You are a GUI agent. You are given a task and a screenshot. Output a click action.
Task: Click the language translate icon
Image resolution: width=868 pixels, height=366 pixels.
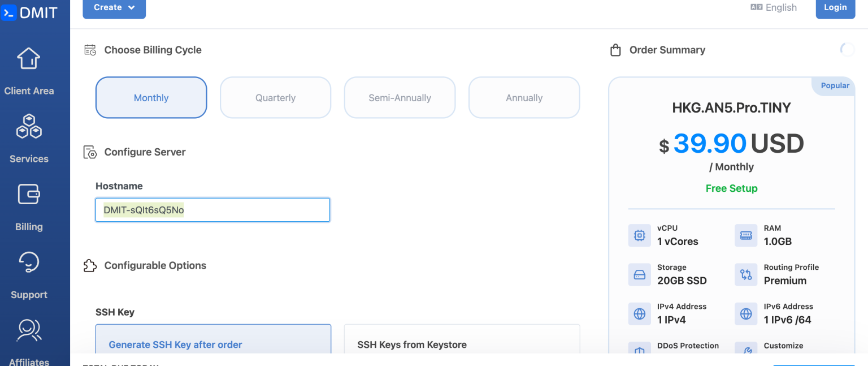point(756,7)
